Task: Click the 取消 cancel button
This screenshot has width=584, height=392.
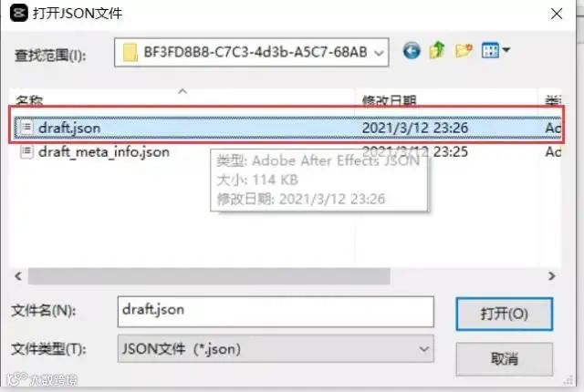Action: tap(505, 359)
